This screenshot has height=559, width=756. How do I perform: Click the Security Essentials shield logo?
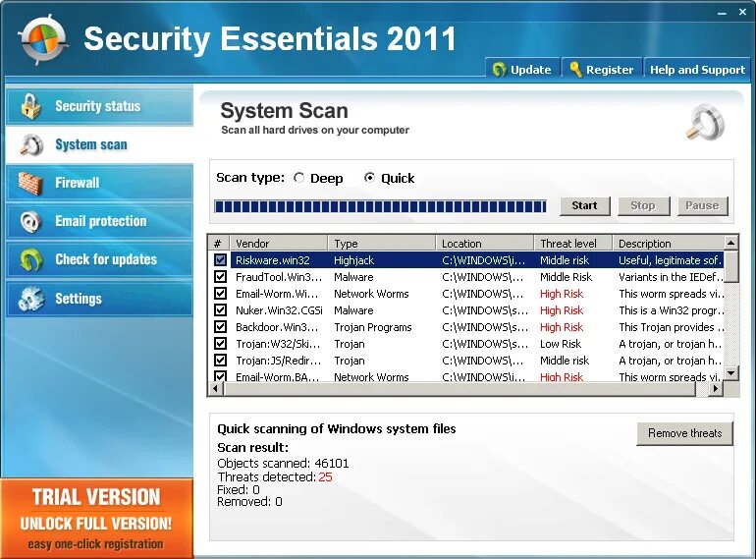tap(42, 39)
